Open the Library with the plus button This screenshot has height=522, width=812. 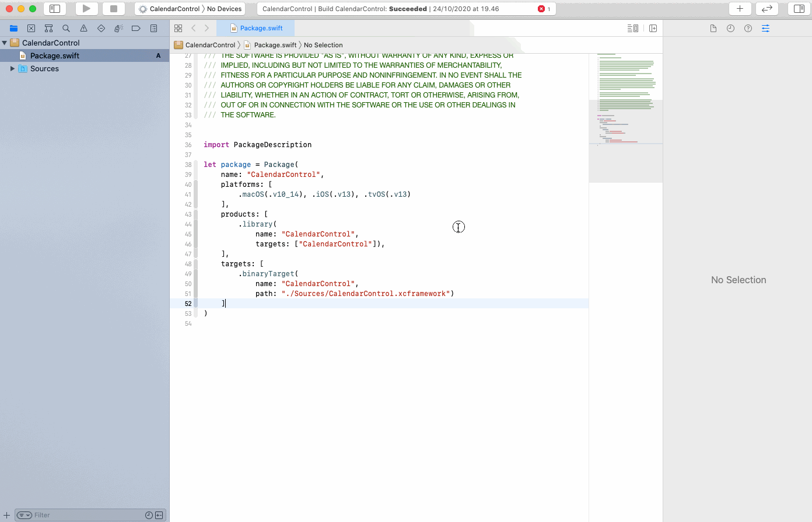(740, 9)
